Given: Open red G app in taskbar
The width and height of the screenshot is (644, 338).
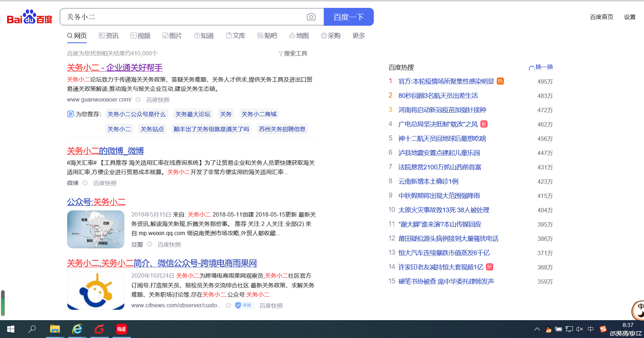Looking at the screenshot, I should pyautogui.click(x=99, y=329).
